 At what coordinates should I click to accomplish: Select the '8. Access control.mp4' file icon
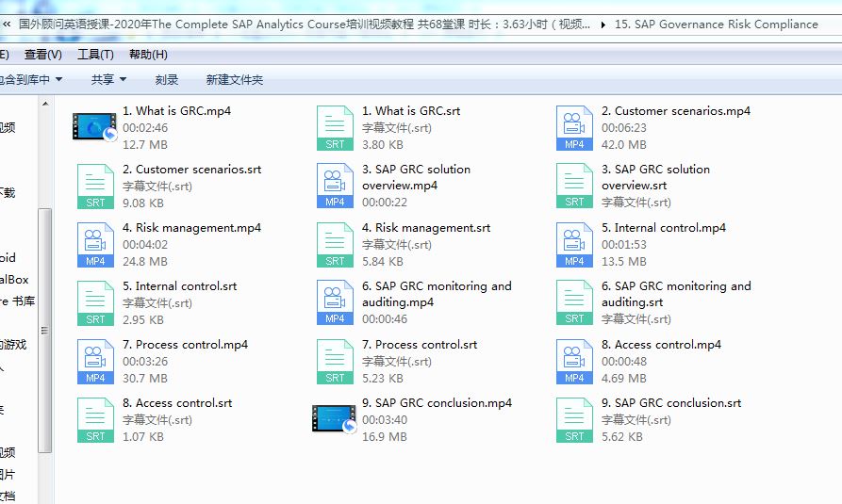[574, 362]
